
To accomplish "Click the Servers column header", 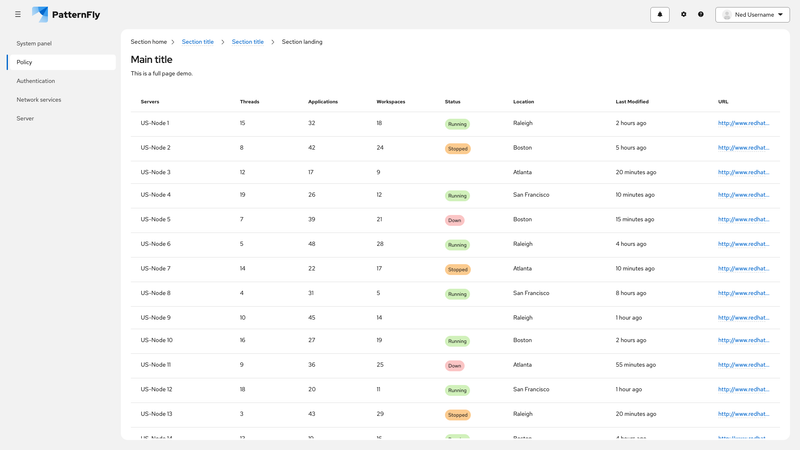I will pyautogui.click(x=150, y=102).
